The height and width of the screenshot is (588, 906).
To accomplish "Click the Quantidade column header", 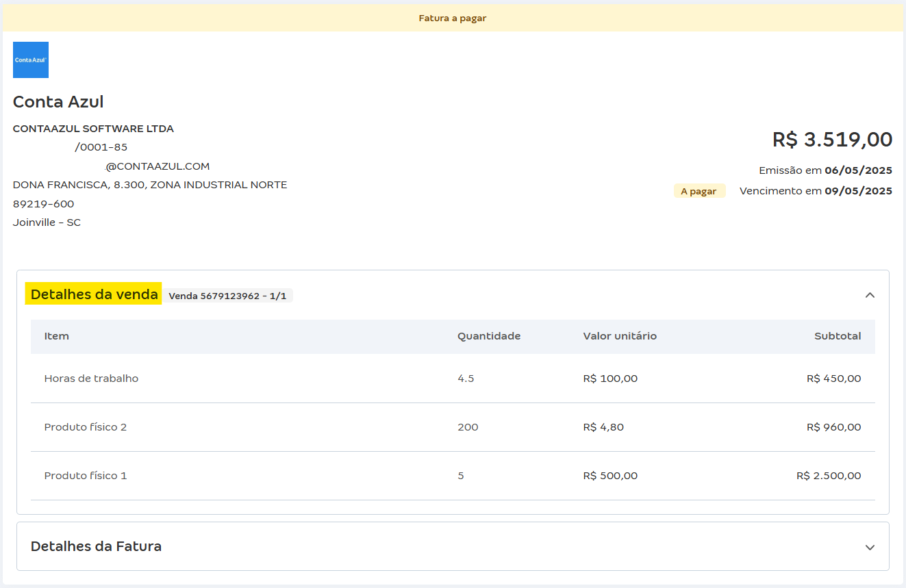I will tap(489, 336).
